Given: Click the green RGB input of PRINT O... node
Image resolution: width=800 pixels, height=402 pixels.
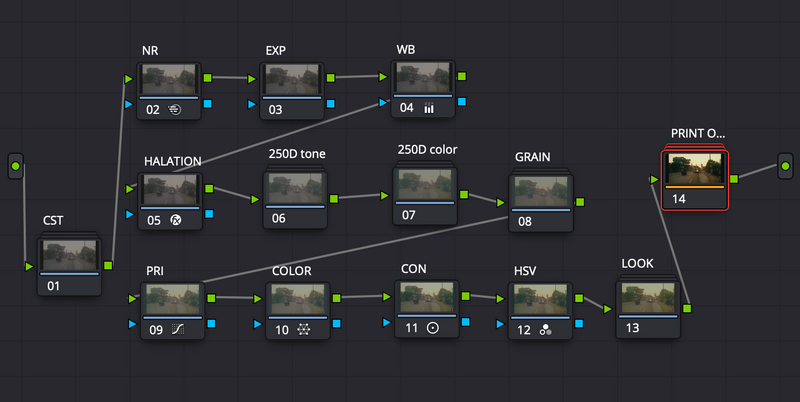Looking at the screenshot, I should (x=654, y=180).
